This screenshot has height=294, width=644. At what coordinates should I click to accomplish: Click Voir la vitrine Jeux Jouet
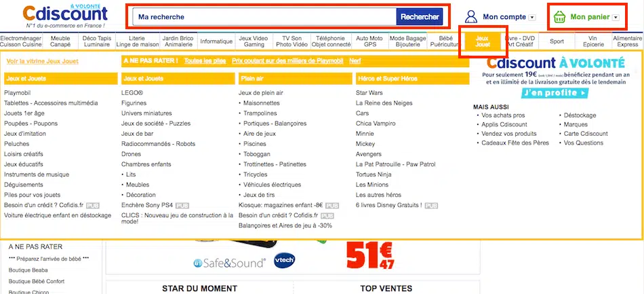[x=42, y=61]
